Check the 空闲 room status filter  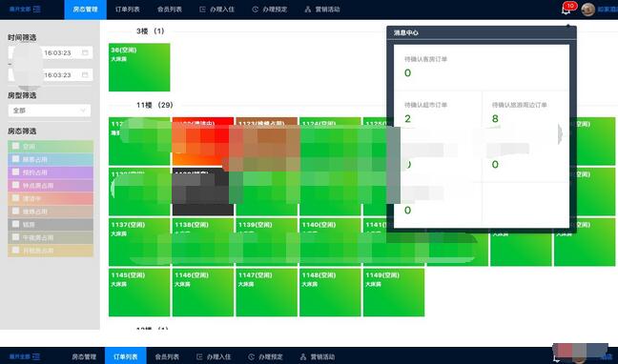[x=16, y=146]
